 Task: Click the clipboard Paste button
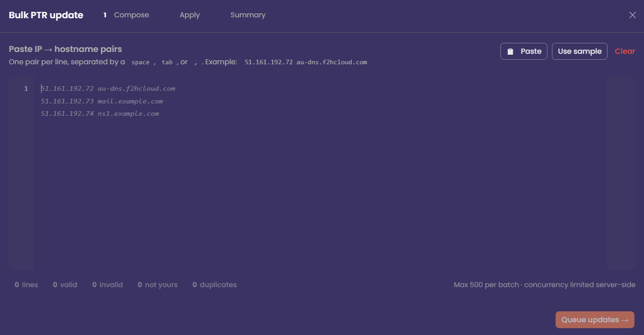(x=524, y=51)
